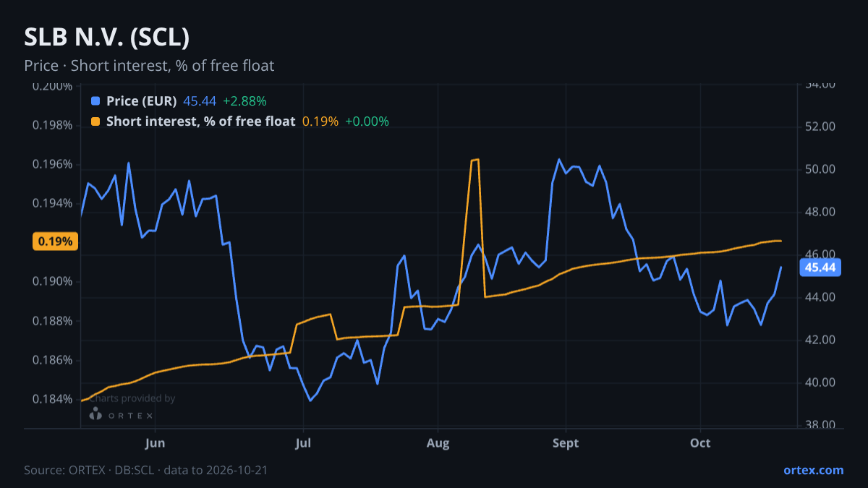Select the Short interest, % of free float legend label
Image resolution: width=868 pixels, height=488 pixels.
[x=200, y=121]
